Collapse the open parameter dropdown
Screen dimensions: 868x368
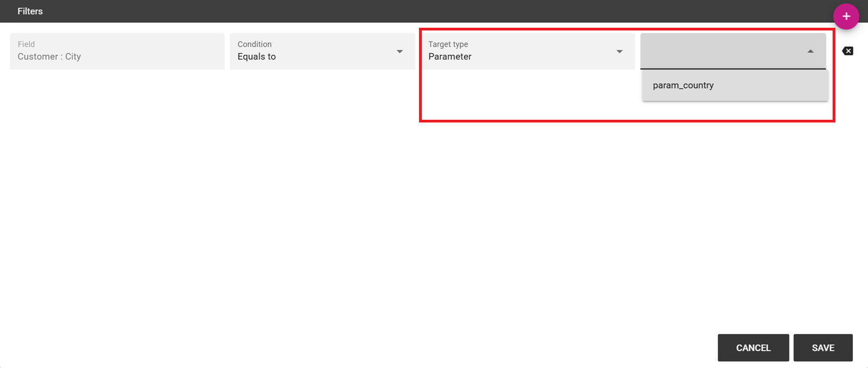pyautogui.click(x=733, y=51)
